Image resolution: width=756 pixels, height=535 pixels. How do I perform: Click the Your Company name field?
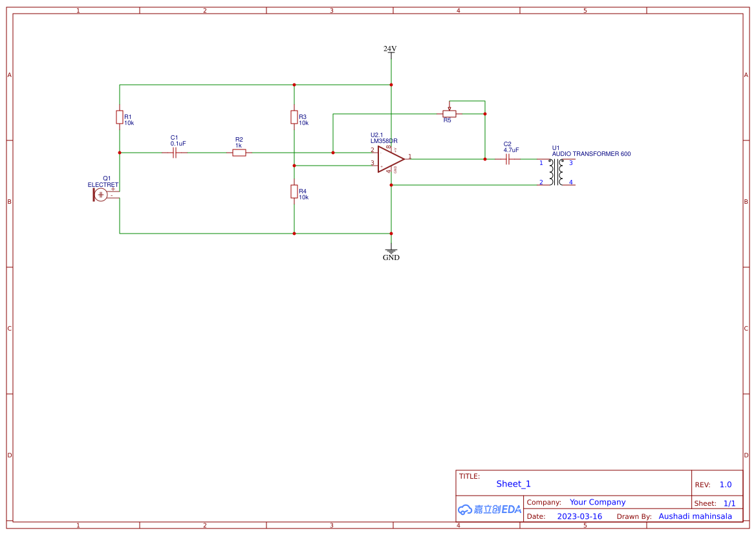pos(597,501)
